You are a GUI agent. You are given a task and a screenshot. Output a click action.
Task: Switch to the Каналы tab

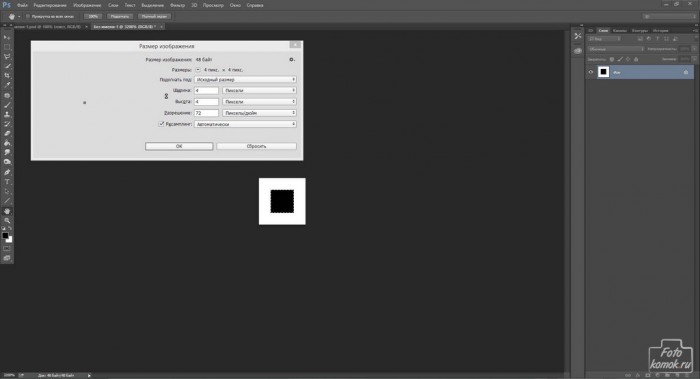tap(620, 30)
